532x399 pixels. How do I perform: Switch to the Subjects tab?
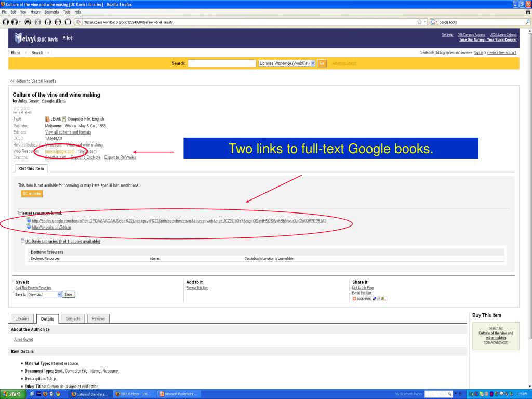click(73, 318)
